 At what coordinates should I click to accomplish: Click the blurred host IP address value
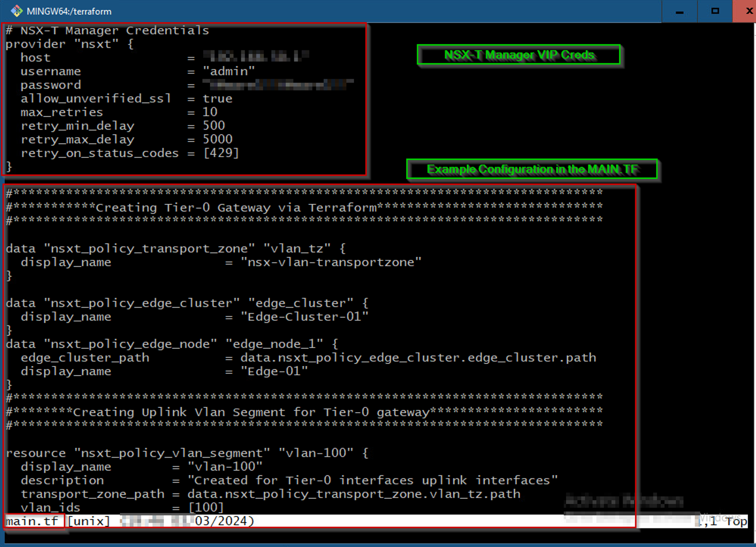coord(256,57)
